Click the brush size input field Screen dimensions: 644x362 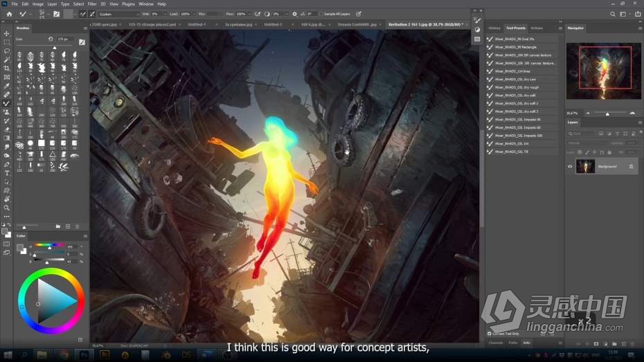(x=64, y=39)
